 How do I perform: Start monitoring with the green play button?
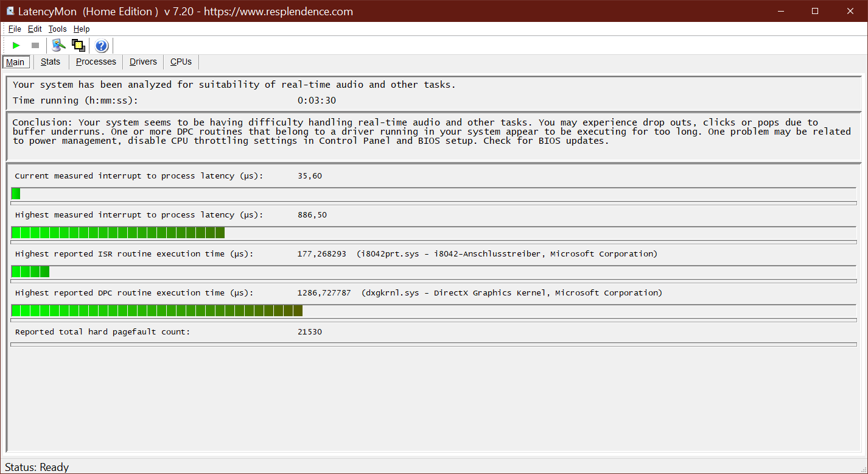(x=16, y=45)
